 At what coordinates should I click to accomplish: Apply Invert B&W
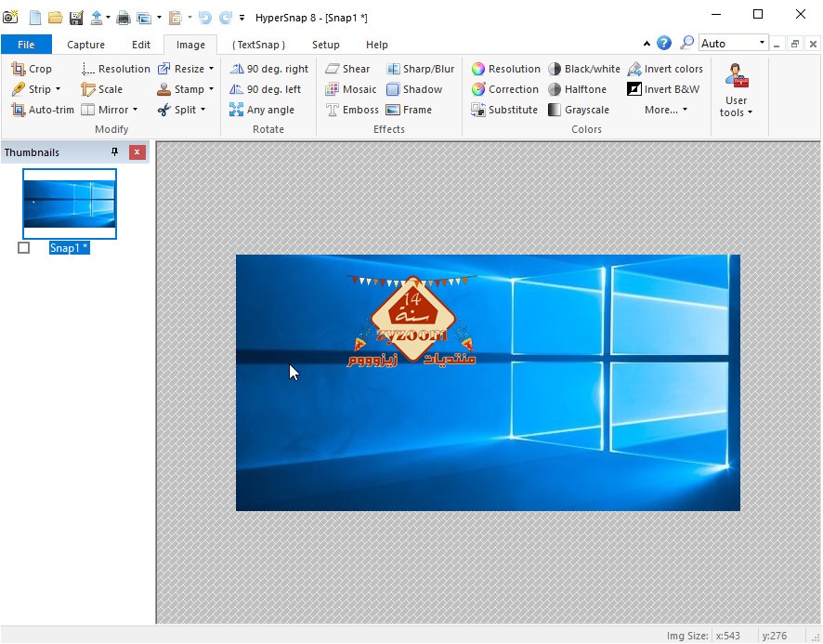663,89
